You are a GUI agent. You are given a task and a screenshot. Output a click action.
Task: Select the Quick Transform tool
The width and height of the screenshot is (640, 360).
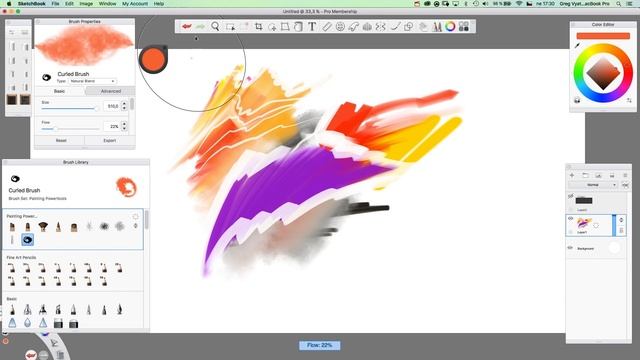[272, 27]
